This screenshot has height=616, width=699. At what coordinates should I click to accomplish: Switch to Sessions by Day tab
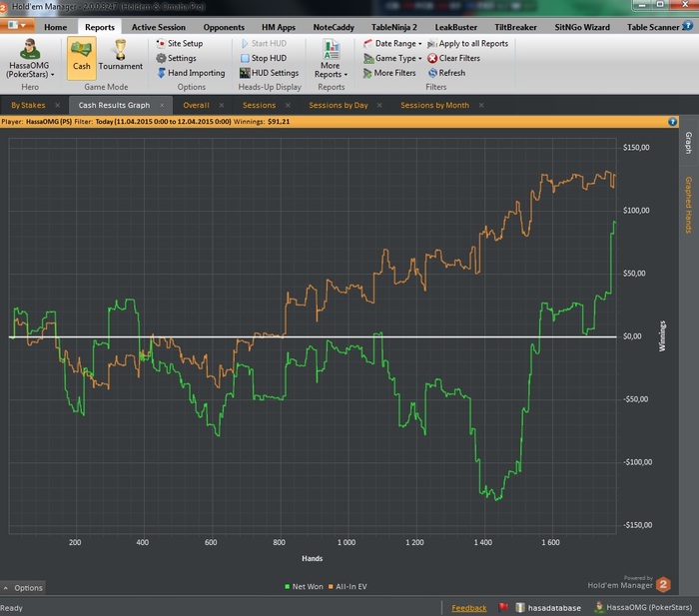click(x=339, y=105)
